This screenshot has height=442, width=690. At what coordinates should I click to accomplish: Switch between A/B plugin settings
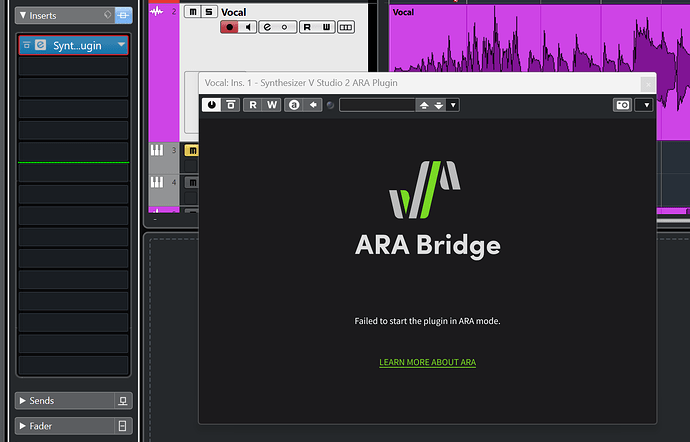click(294, 105)
